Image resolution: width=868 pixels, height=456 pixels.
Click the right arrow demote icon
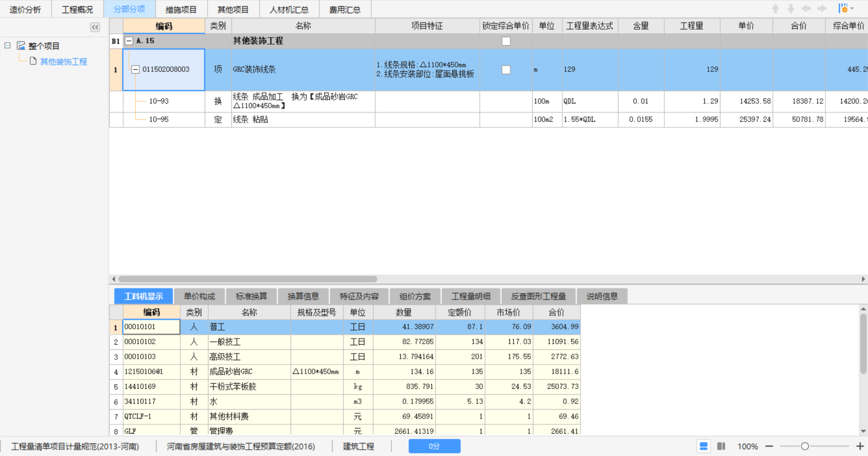pos(822,9)
